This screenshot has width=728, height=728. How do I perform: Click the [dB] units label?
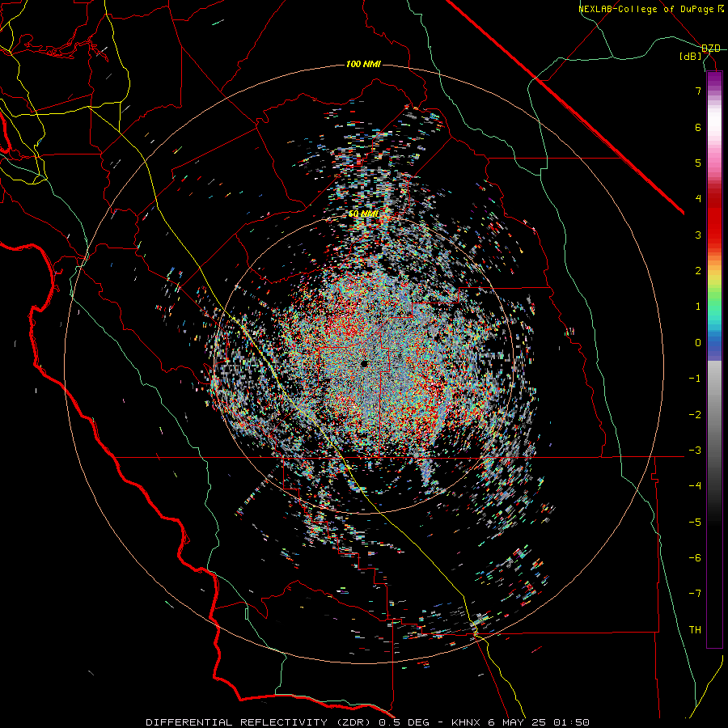[x=691, y=57]
